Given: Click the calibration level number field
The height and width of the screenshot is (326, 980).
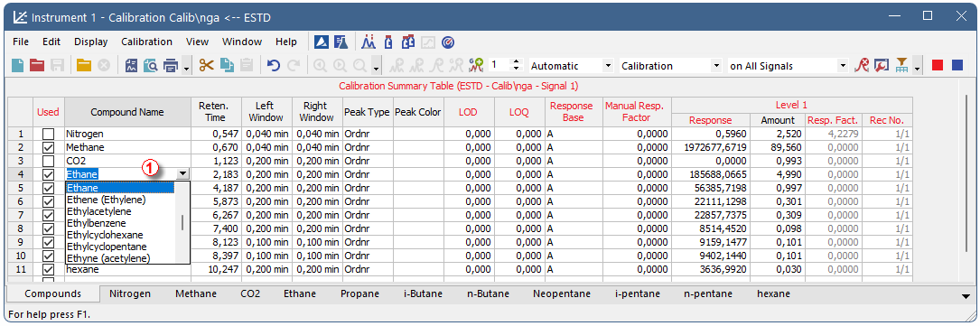Looking at the screenshot, I should [x=499, y=66].
